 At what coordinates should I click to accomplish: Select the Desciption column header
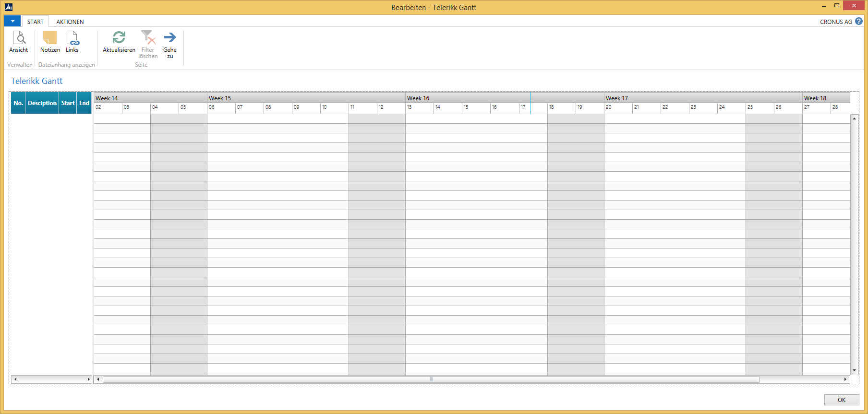(42, 103)
